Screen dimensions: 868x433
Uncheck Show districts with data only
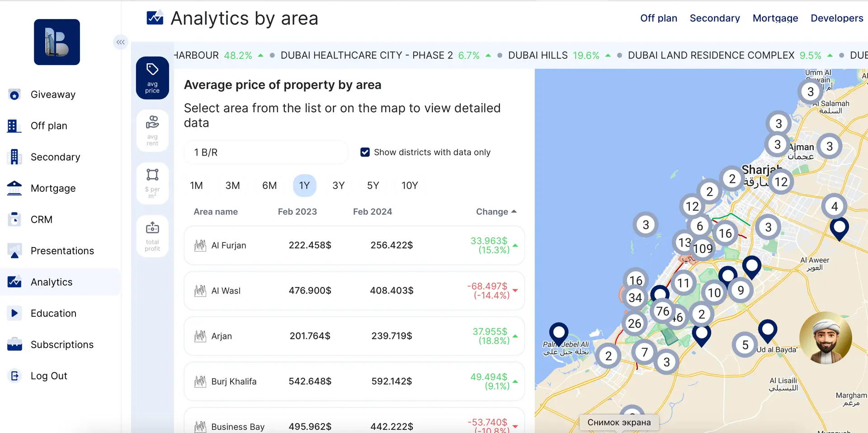(x=365, y=152)
